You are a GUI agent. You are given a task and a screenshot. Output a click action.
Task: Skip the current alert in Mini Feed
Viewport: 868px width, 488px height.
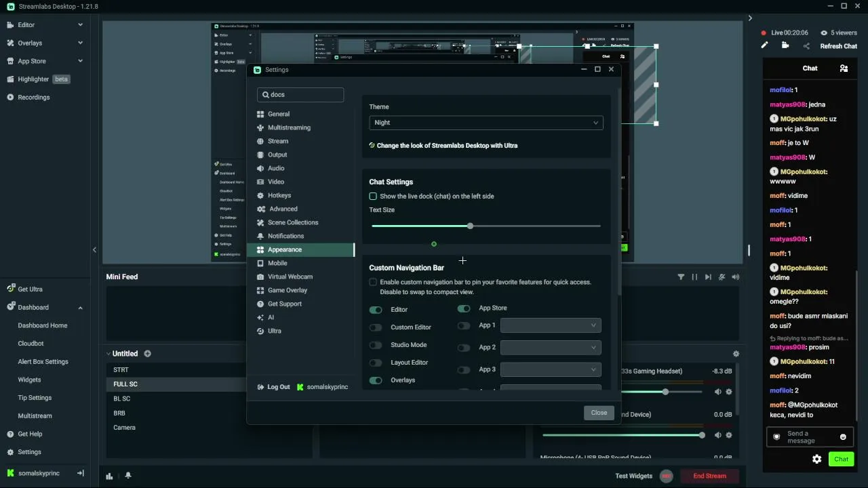[708, 277]
